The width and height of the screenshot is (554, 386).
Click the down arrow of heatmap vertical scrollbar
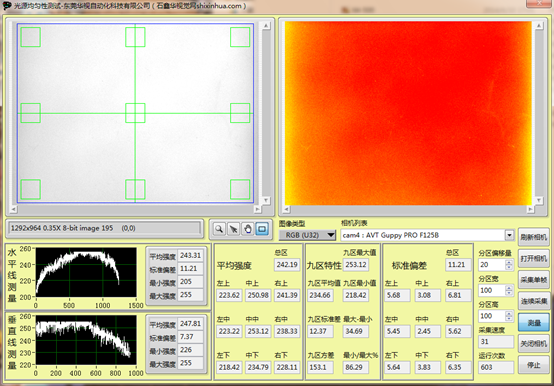pos(539,201)
